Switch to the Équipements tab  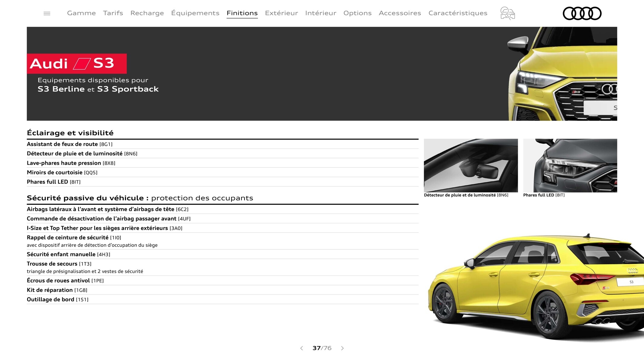pos(195,13)
